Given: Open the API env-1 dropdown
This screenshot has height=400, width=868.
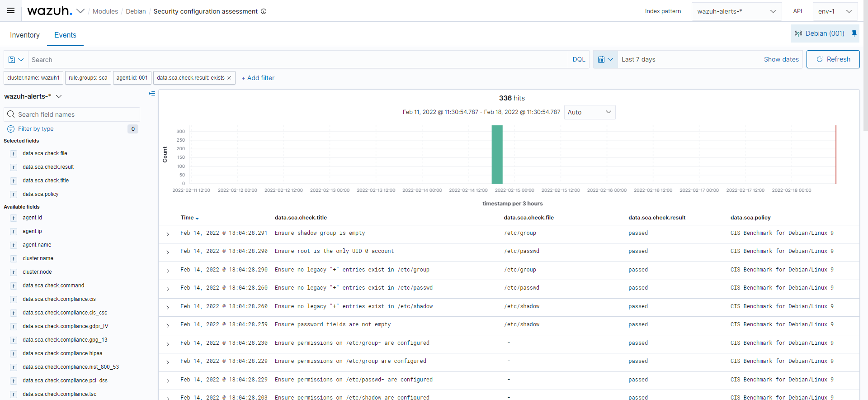Looking at the screenshot, I should point(835,11).
